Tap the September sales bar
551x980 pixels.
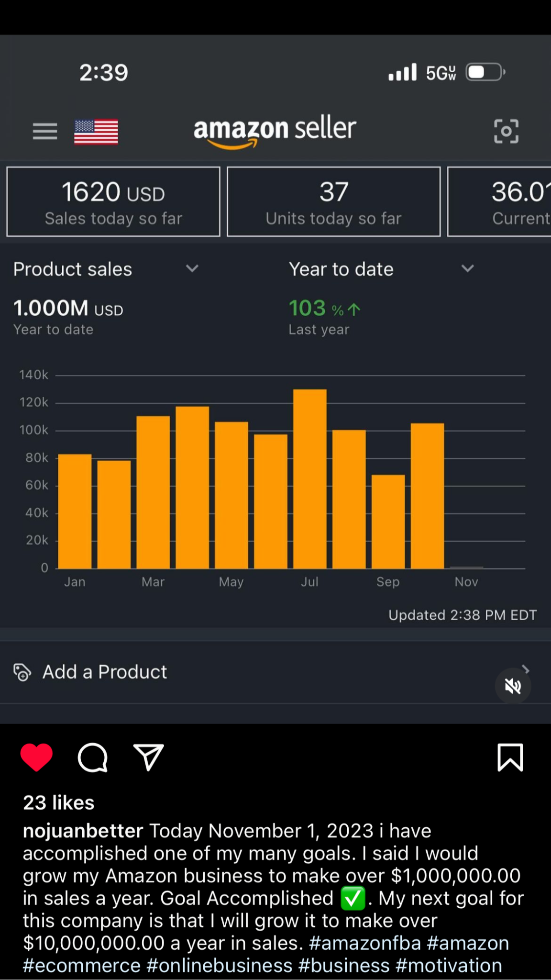(x=388, y=522)
